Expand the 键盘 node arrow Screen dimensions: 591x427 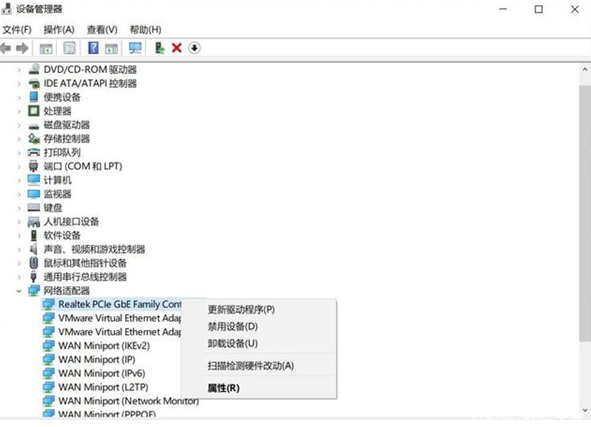[x=19, y=208]
